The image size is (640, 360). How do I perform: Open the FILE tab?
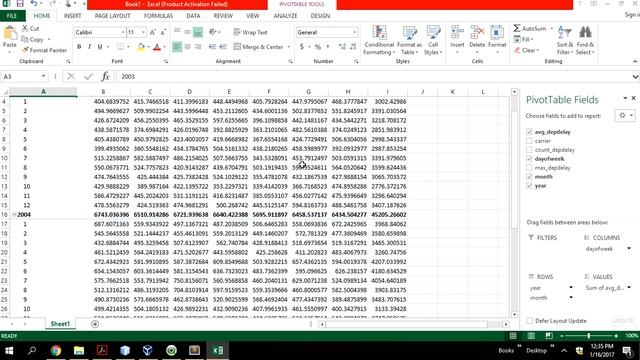click(12, 16)
